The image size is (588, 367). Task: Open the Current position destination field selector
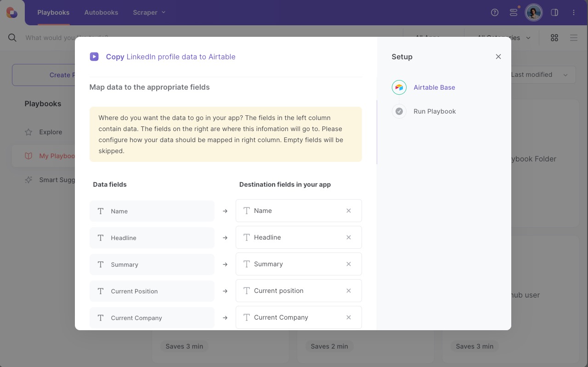(299, 291)
